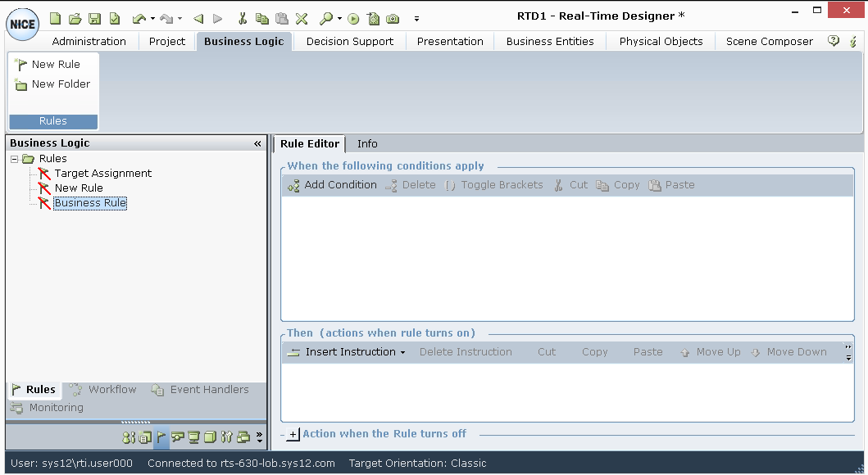Click the NICE application logo button

(x=22, y=25)
